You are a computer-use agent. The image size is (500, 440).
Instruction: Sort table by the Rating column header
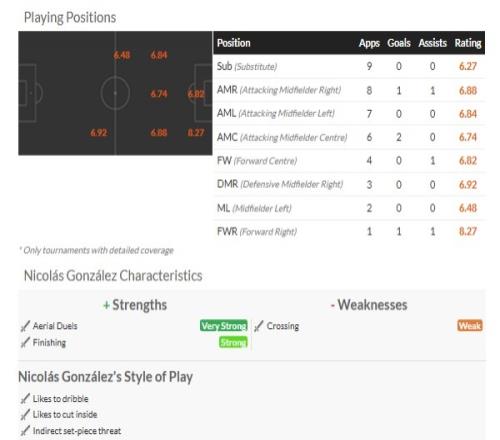point(468,43)
